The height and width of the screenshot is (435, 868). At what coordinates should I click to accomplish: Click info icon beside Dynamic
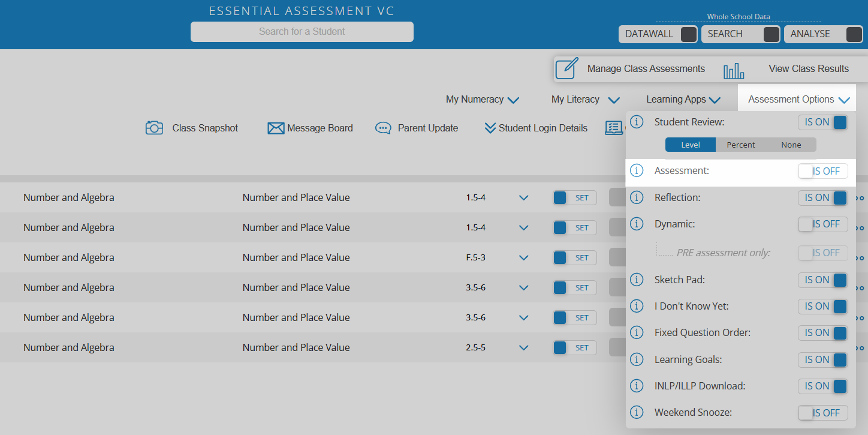coord(637,224)
